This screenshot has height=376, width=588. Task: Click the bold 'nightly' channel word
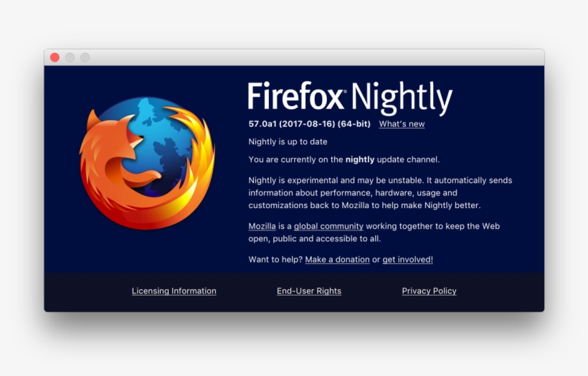360,160
